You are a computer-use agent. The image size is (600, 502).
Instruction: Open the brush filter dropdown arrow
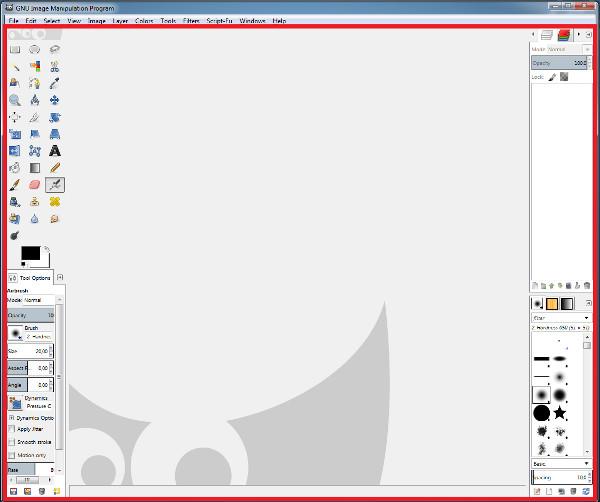(x=586, y=318)
